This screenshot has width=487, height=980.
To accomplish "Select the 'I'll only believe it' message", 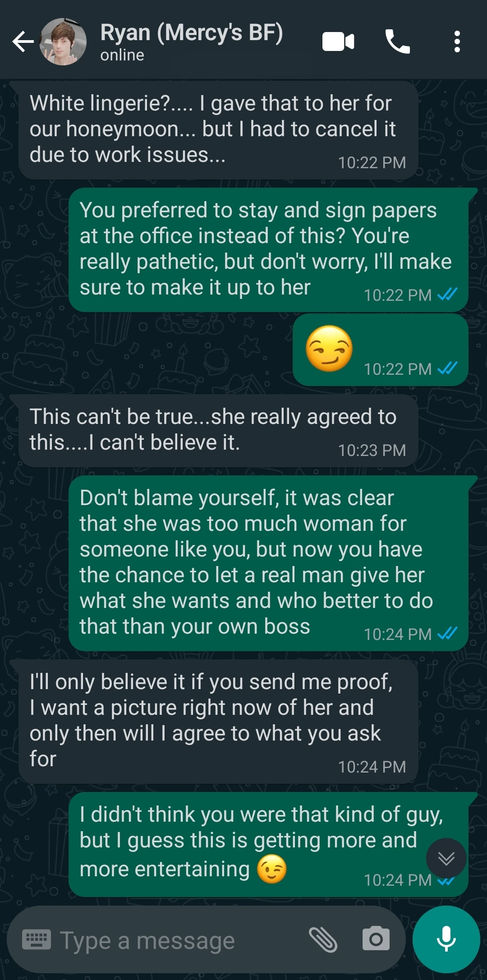I will pos(218,722).
